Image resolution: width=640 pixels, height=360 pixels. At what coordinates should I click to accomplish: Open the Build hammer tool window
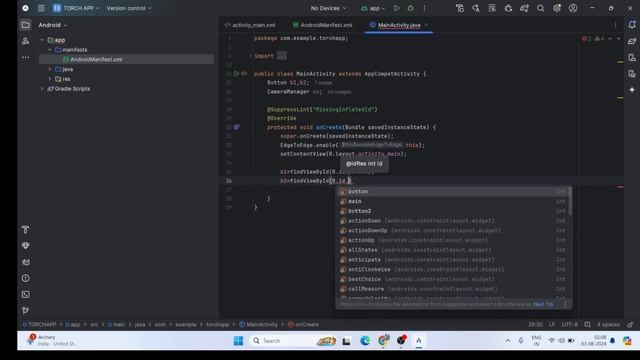pyautogui.click(x=25, y=229)
